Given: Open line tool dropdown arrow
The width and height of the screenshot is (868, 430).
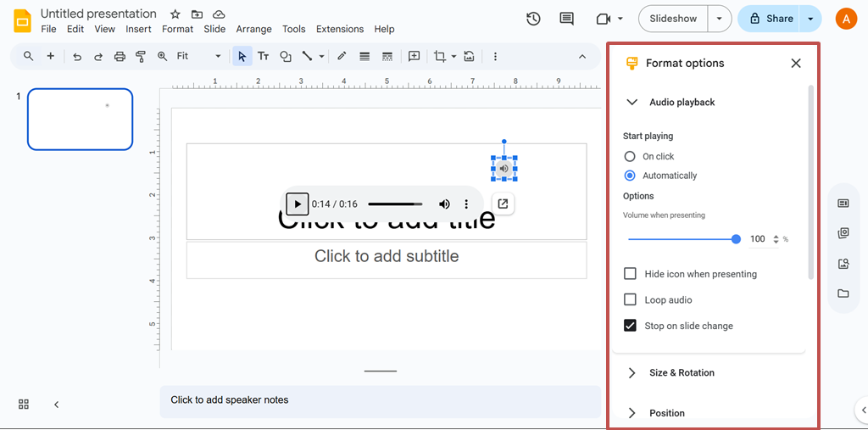Looking at the screenshot, I should pyautogui.click(x=321, y=56).
